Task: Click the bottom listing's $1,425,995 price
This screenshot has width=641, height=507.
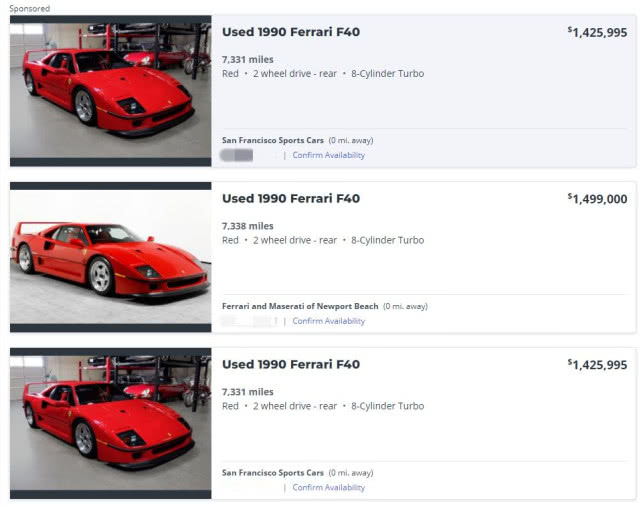Action: click(597, 365)
